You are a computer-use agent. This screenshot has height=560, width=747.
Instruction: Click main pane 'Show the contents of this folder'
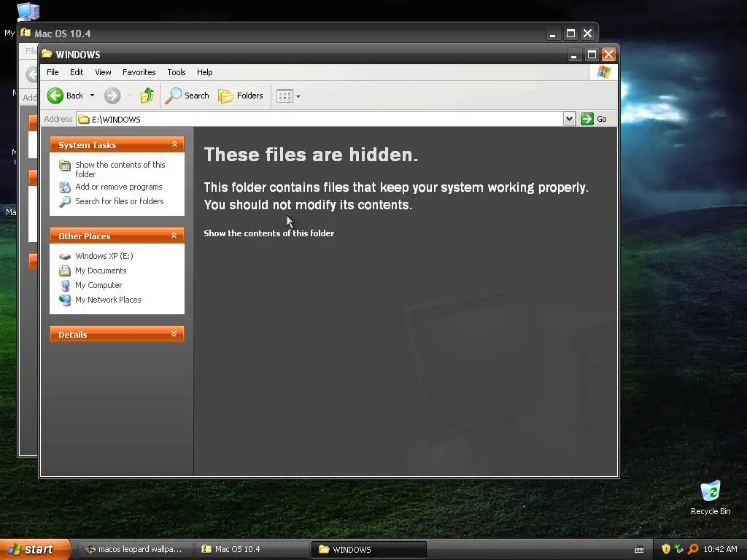click(x=268, y=233)
